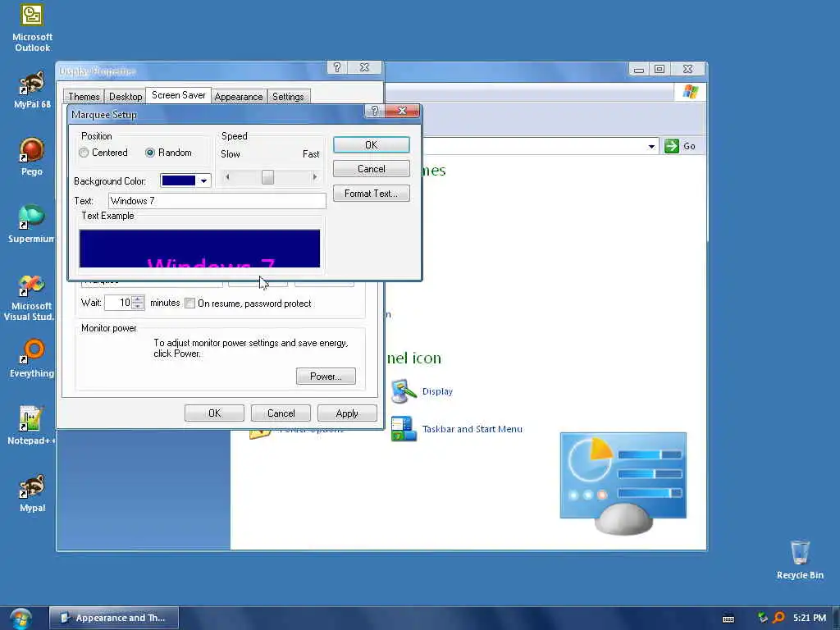
Task: Click the Power button
Action: [326, 376]
